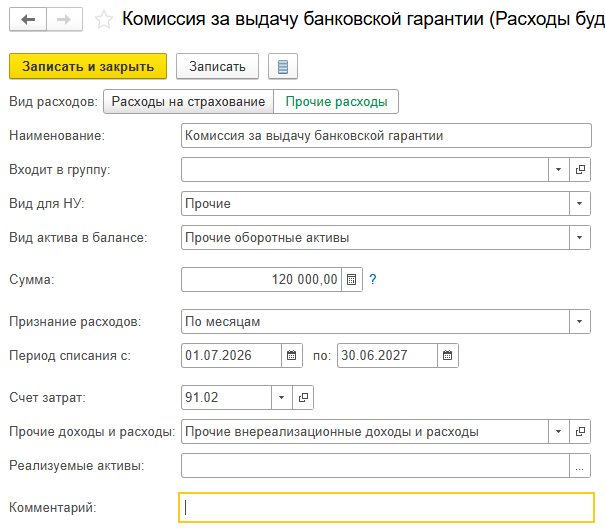This screenshot has width=605, height=531.
Task: Open calendar for the 30.06.2027 end date
Action: coord(448,355)
